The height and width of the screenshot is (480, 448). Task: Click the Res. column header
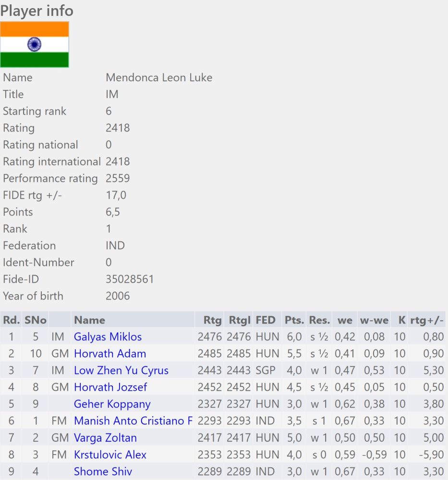pos(319,320)
